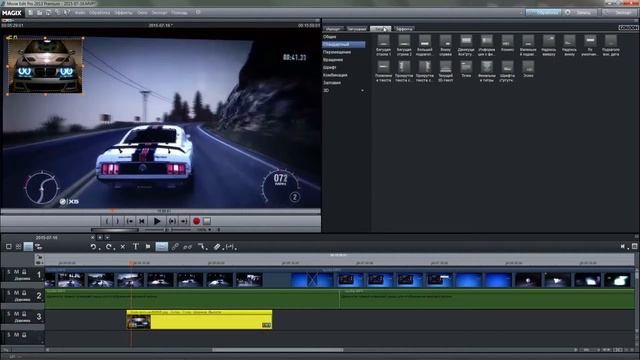Solo track 1 with S button
Viewport: 640px width, 360px height.
coord(9,272)
